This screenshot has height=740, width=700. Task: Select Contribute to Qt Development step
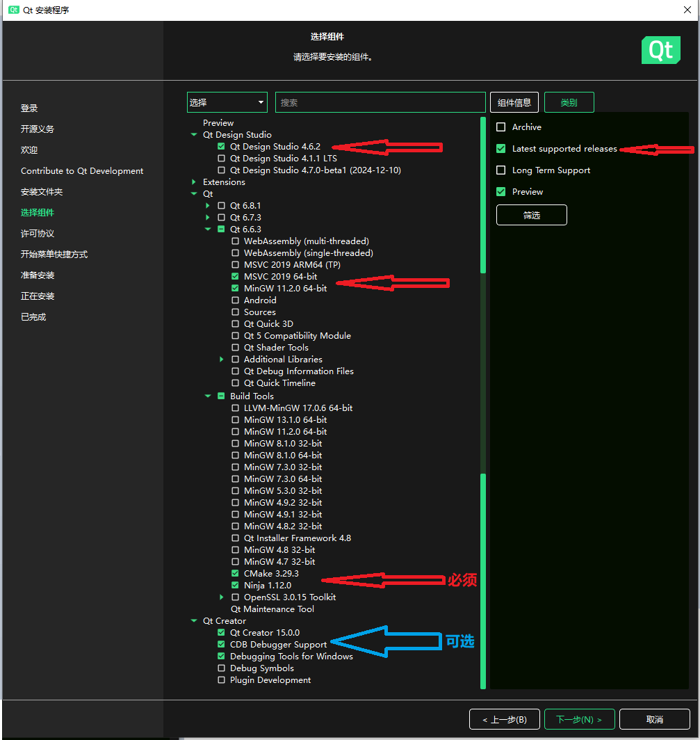(x=82, y=171)
